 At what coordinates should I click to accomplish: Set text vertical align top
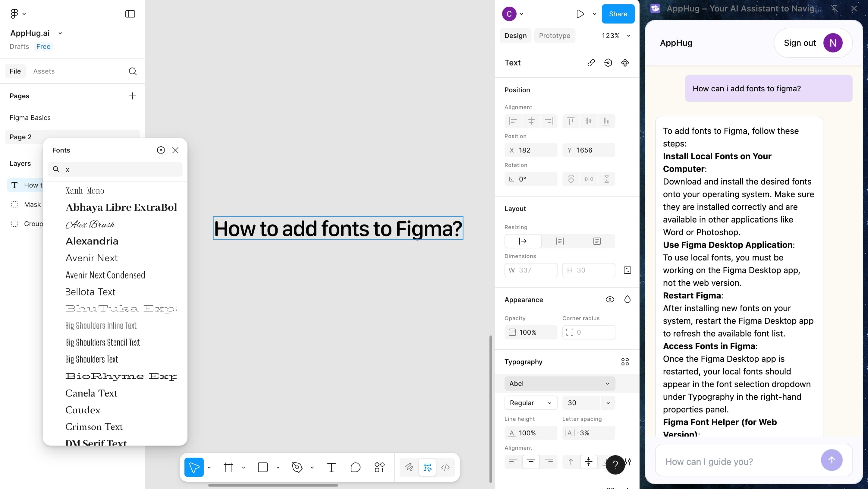(571, 461)
